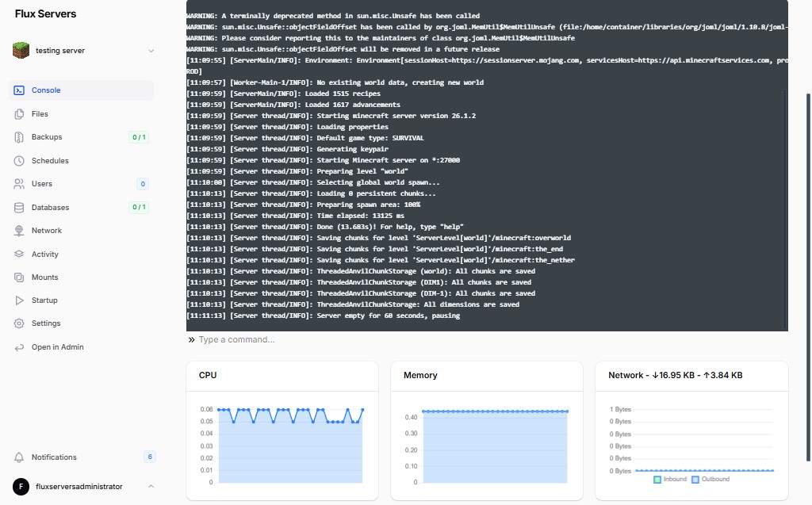812x505 pixels.
Task: Click the Activity layers icon
Action: pyautogui.click(x=19, y=254)
